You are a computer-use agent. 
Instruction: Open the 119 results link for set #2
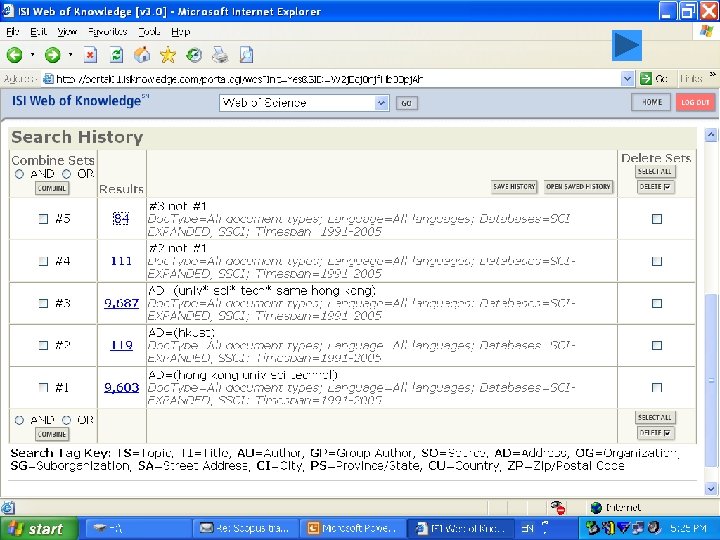[121, 345]
